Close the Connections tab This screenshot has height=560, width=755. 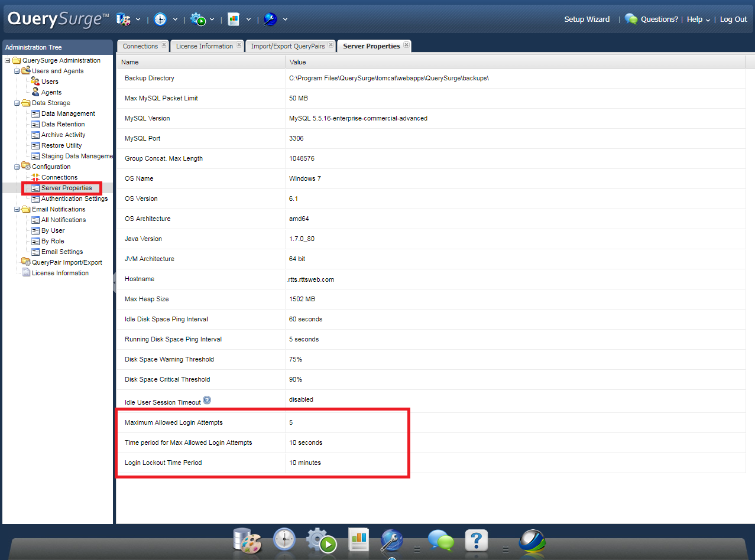pos(164,45)
